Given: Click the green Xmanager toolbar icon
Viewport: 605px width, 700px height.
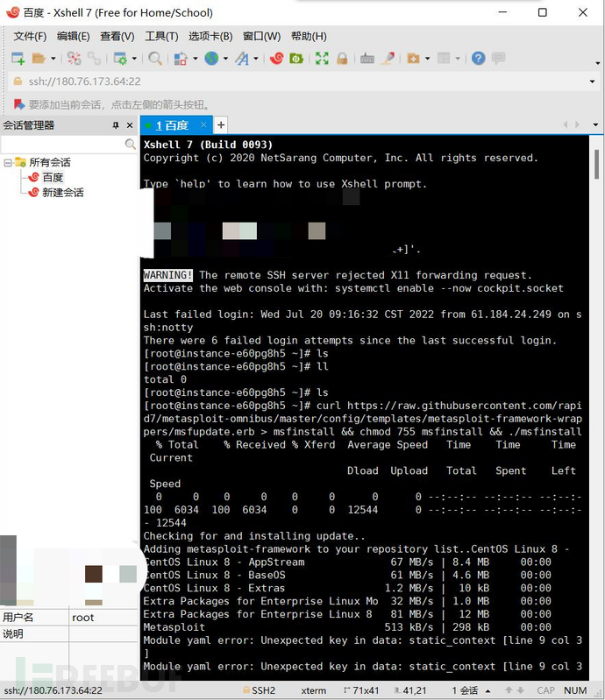Looking at the screenshot, I should [x=296, y=59].
